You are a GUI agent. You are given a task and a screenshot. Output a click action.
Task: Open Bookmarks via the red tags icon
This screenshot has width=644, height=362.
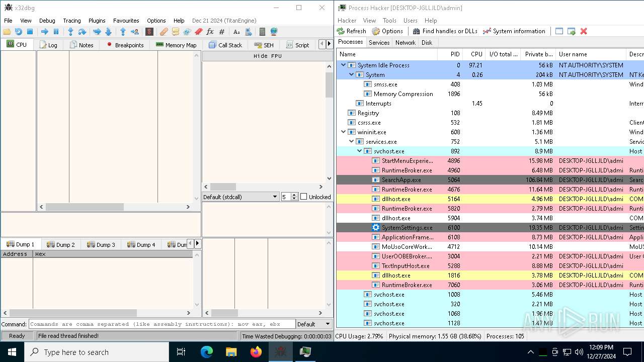pos(198,32)
